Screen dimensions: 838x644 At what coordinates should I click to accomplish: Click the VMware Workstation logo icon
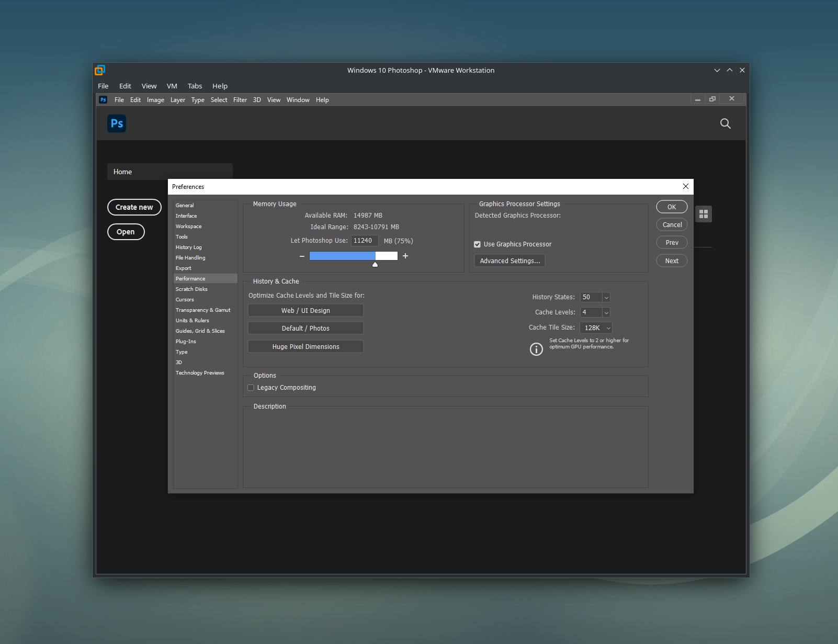pyautogui.click(x=100, y=70)
